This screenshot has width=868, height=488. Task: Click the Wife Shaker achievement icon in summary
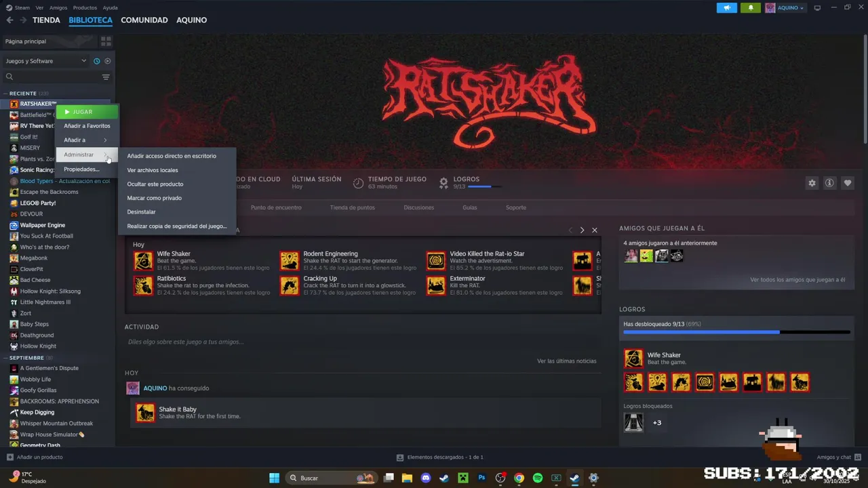[x=143, y=261]
